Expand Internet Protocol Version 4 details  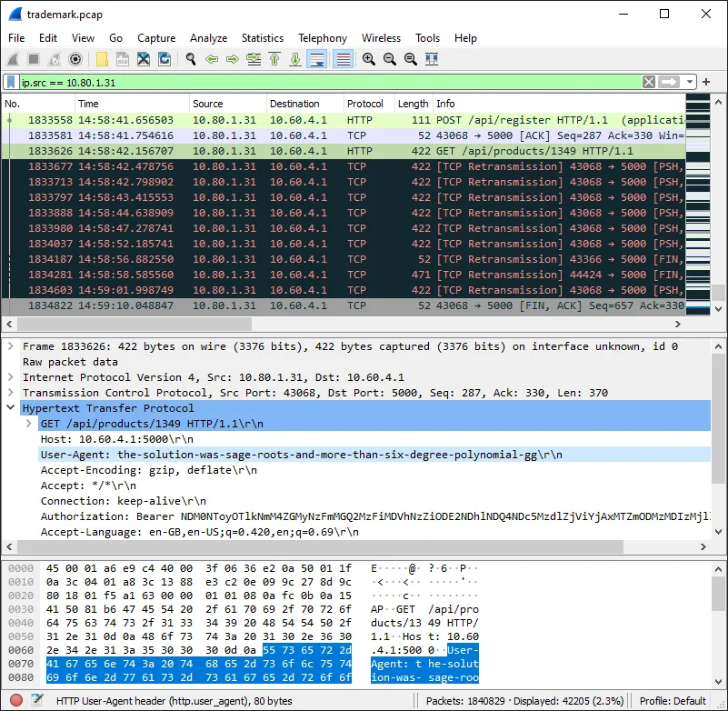coord(11,377)
